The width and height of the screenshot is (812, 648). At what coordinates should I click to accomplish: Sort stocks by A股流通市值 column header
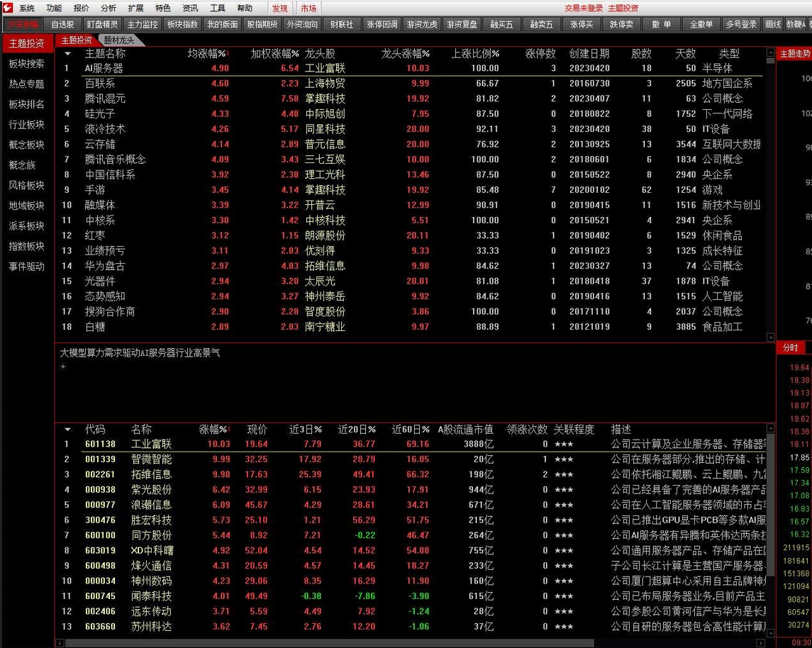465,430
